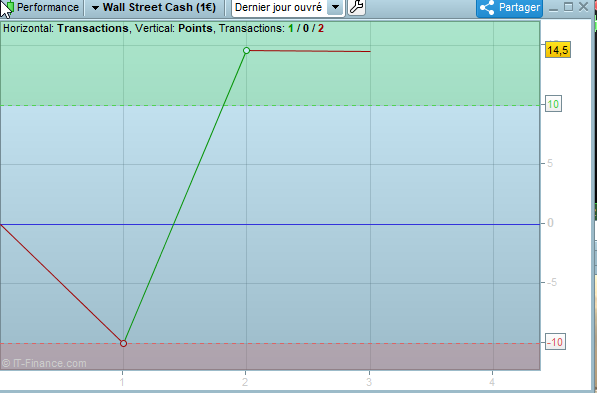Click the Partager share button
Screen dimensions: 597x393
(509, 8)
